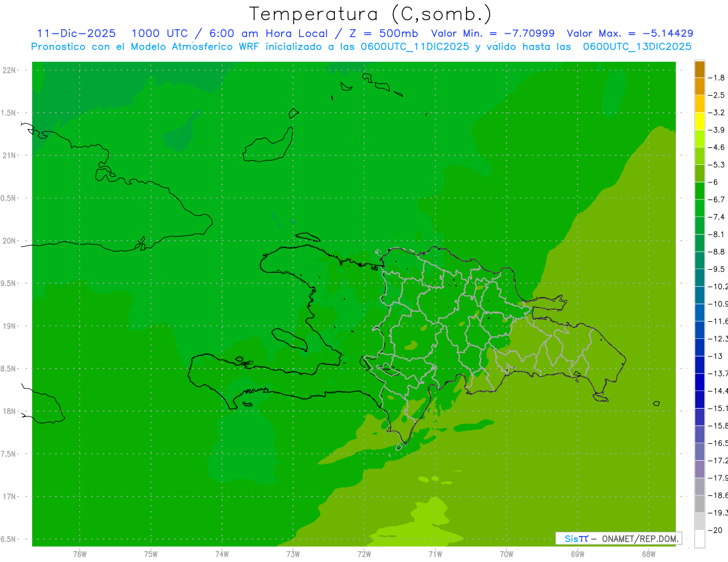Click the '-8.1' colorbar value
The height and width of the screenshot is (562, 728).
(x=716, y=234)
